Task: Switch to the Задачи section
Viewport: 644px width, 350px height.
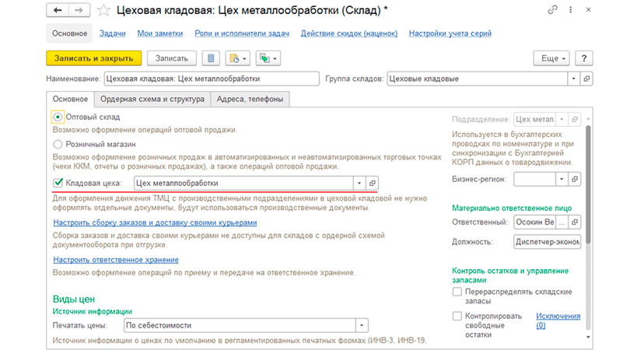Action: coord(112,33)
